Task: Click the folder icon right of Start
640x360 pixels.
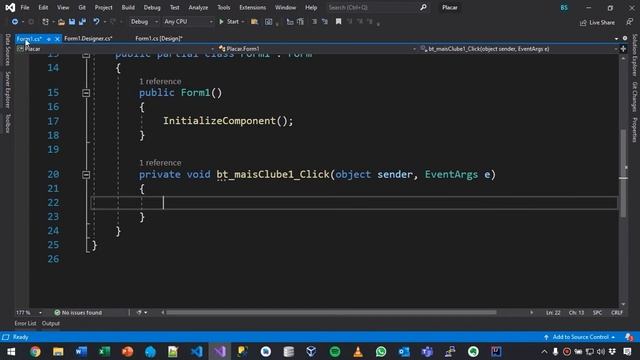Action: coord(254,22)
